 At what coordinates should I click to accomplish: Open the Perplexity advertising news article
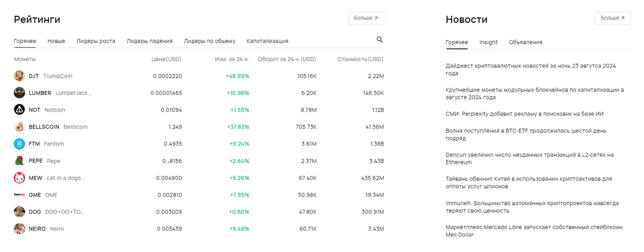coord(524,114)
